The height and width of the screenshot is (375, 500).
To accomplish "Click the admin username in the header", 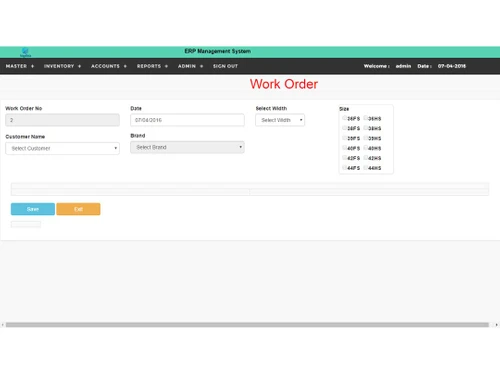I will 403,66.
